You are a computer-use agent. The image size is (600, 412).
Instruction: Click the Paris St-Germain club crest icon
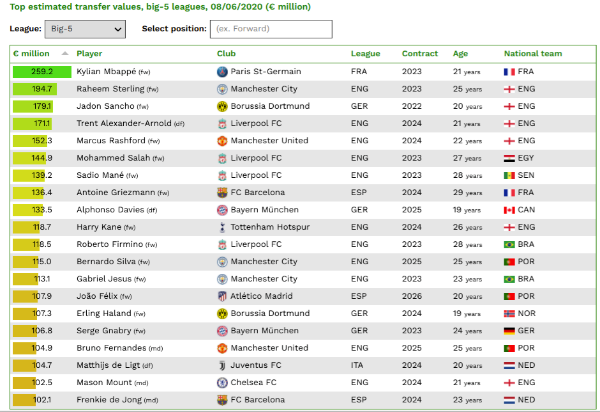coord(222,72)
